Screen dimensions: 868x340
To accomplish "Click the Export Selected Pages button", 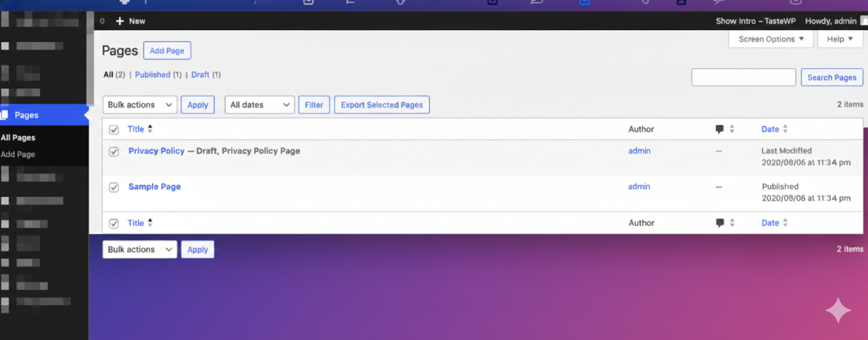I will (x=381, y=105).
